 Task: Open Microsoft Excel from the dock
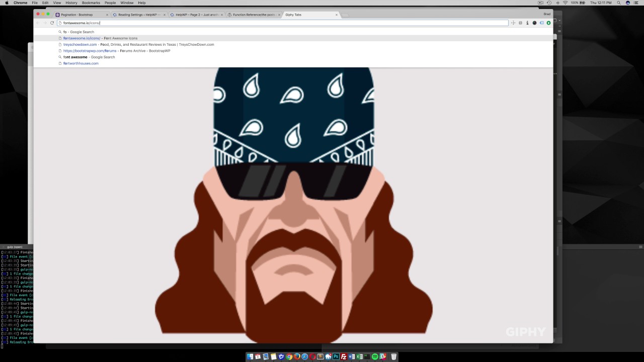click(359, 356)
